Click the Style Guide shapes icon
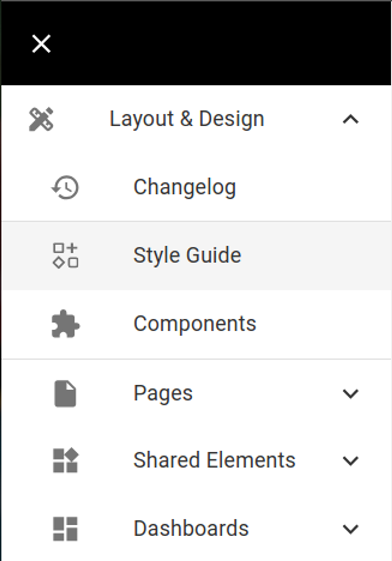The height and width of the screenshot is (561, 392). 65,256
